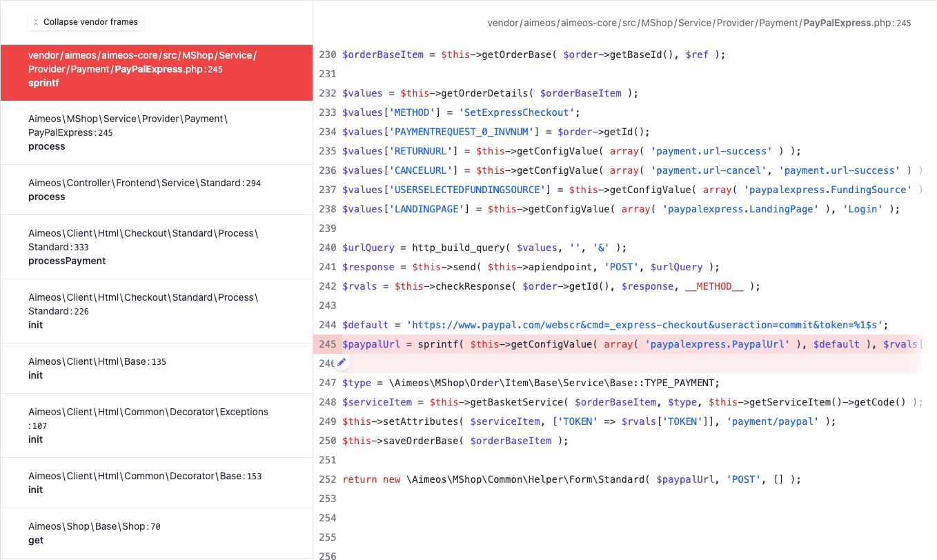Click the http_build_query line 240
The image size is (937, 560).
coord(484,248)
